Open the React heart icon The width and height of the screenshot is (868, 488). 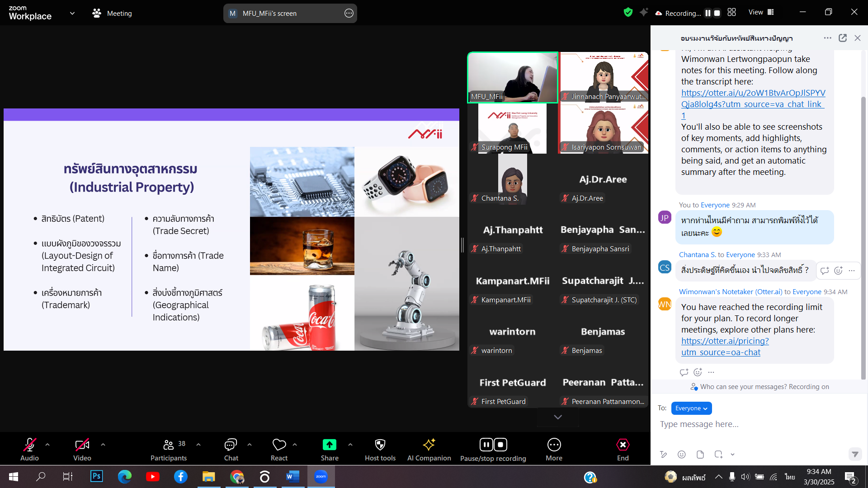[279, 445]
